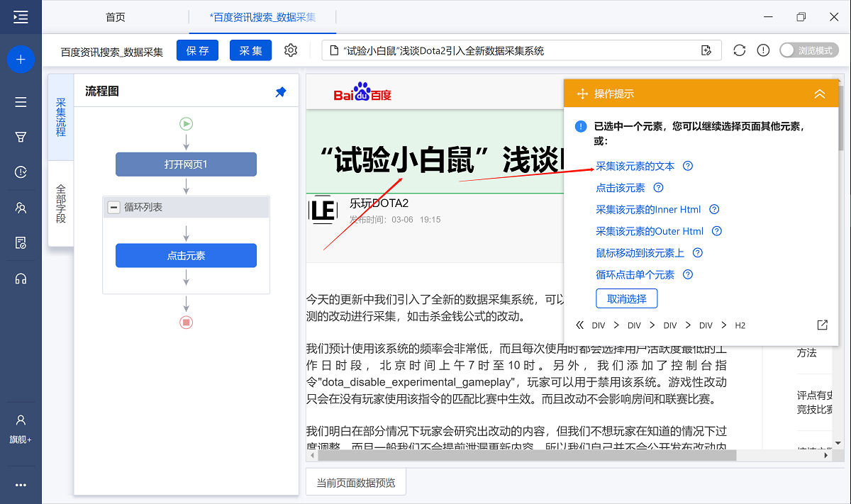The height and width of the screenshot is (504, 851).
Task: Open help icon beside 循环点击单个元素
Action: click(x=687, y=274)
